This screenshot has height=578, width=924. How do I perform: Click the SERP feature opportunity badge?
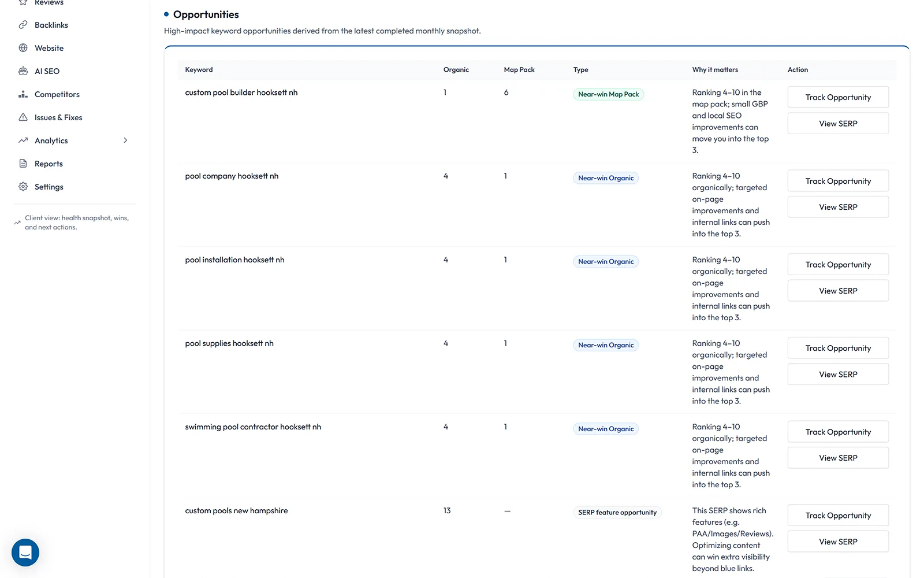click(x=617, y=512)
